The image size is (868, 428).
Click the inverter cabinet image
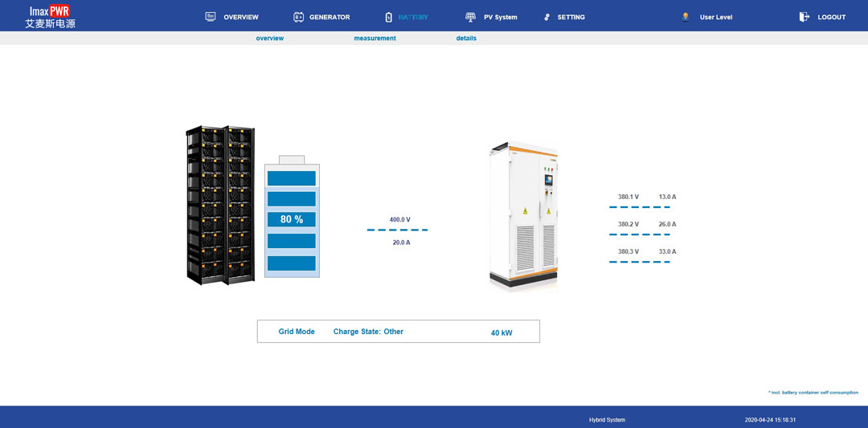(x=523, y=215)
